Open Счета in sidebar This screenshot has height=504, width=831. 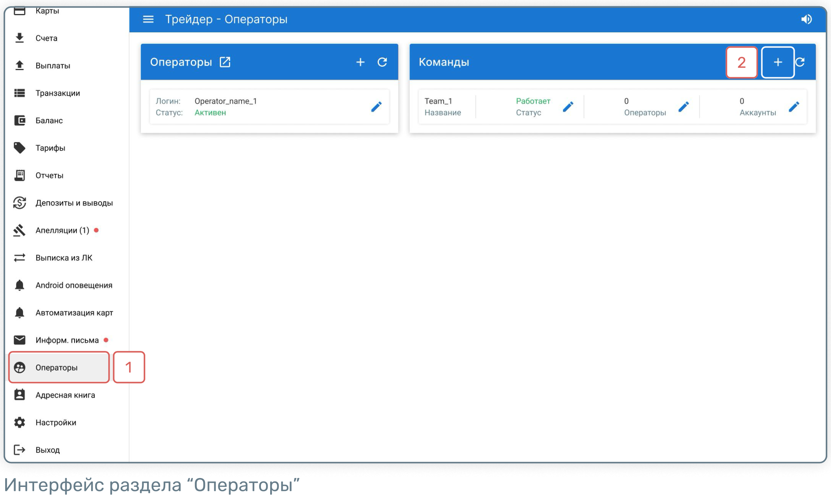(46, 38)
